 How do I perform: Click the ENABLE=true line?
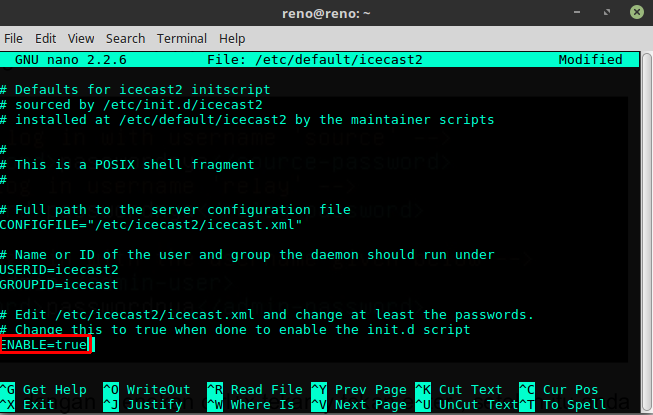tap(44, 345)
